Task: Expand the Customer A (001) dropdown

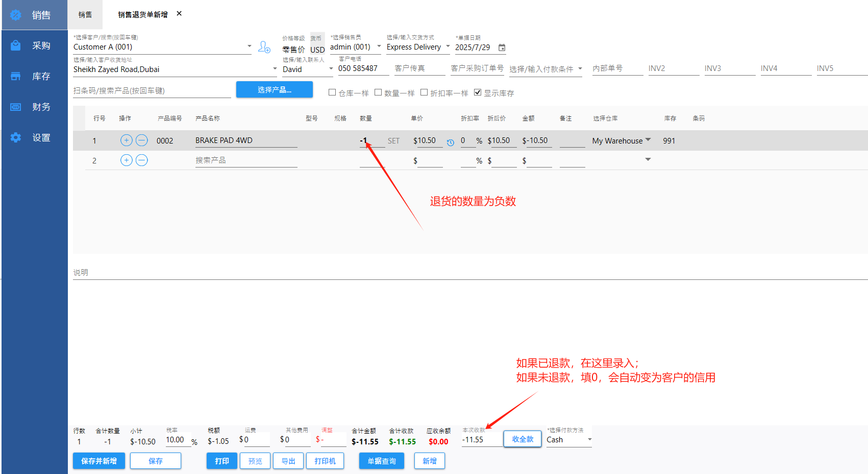Action: click(x=249, y=46)
